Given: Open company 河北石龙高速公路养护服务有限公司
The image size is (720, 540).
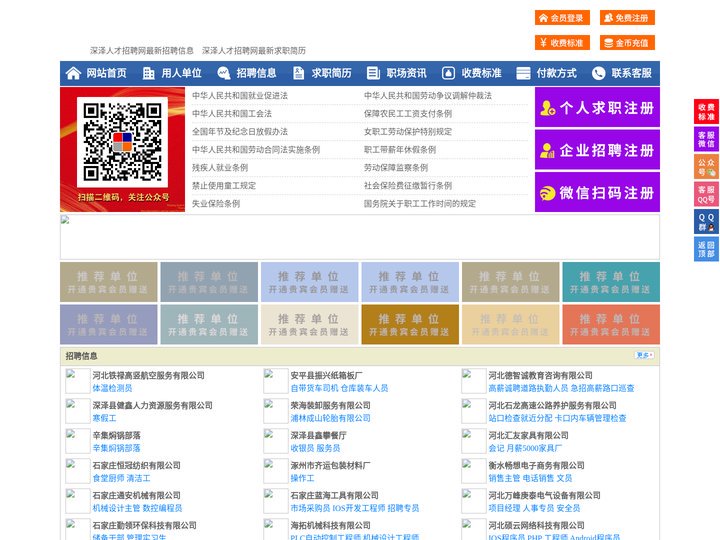Looking at the screenshot, I should [x=552, y=405].
